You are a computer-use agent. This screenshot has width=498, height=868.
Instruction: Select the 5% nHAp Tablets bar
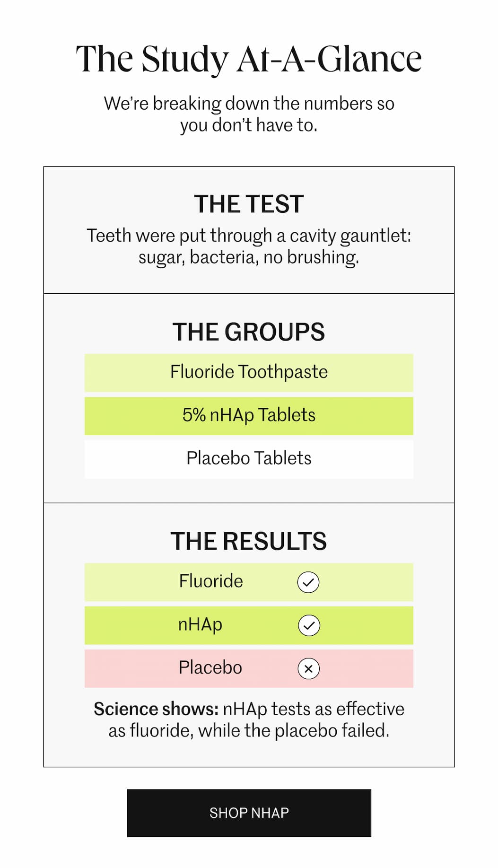(x=249, y=415)
